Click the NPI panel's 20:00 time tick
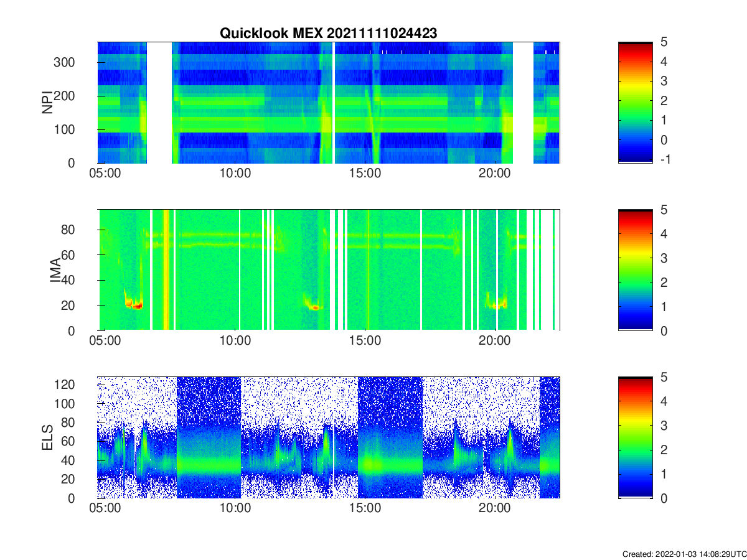This screenshot has width=747, height=560. [495, 172]
